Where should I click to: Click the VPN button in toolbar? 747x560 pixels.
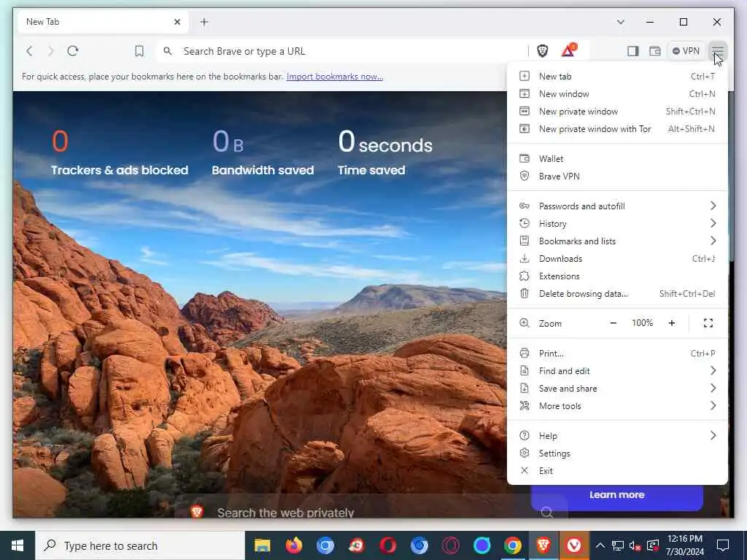(x=686, y=51)
